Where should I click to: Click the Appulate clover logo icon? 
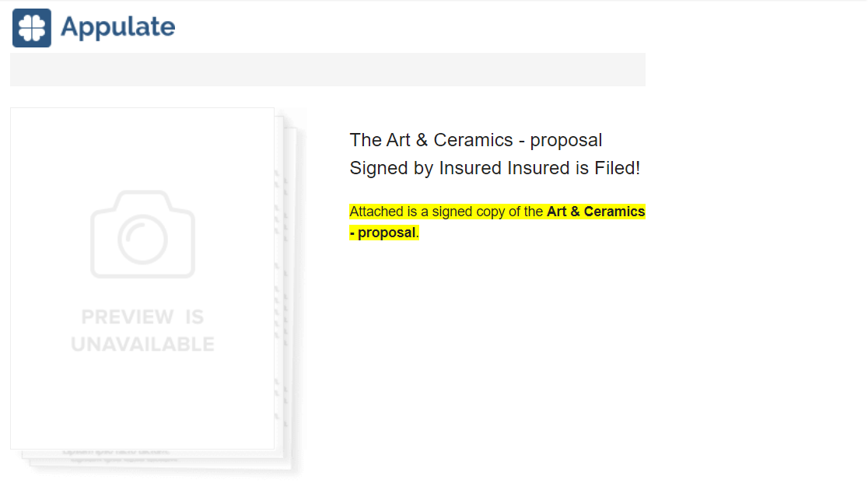[32, 28]
